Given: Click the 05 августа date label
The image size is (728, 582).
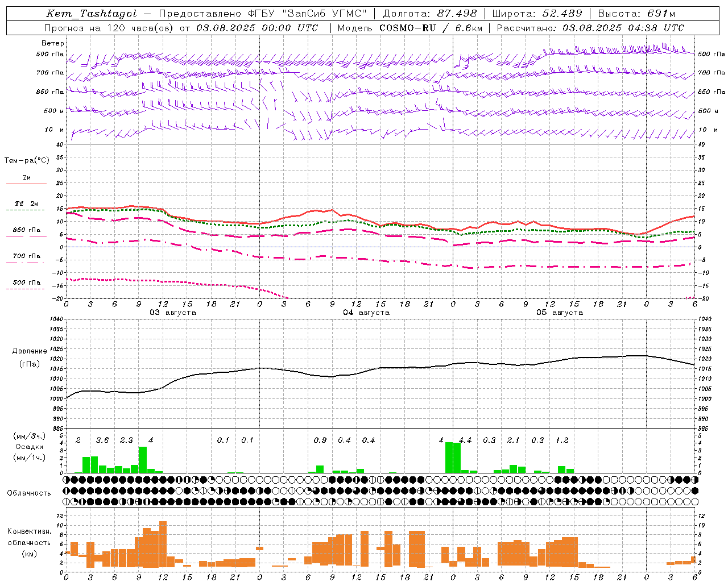Looking at the screenshot, I should tap(560, 313).
